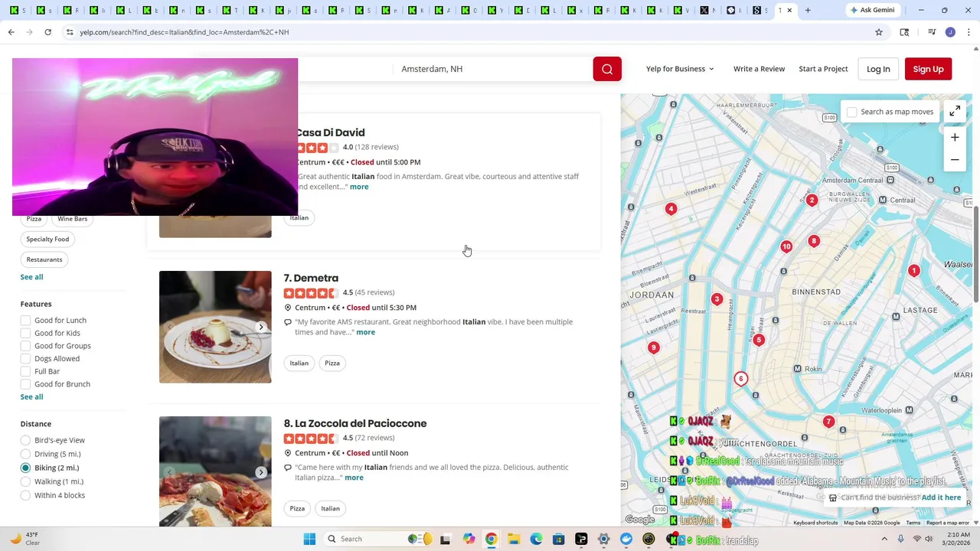Image resolution: width=980 pixels, height=551 pixels.
Task: Select Biking (2 mi.) distance
Action: 25,468
